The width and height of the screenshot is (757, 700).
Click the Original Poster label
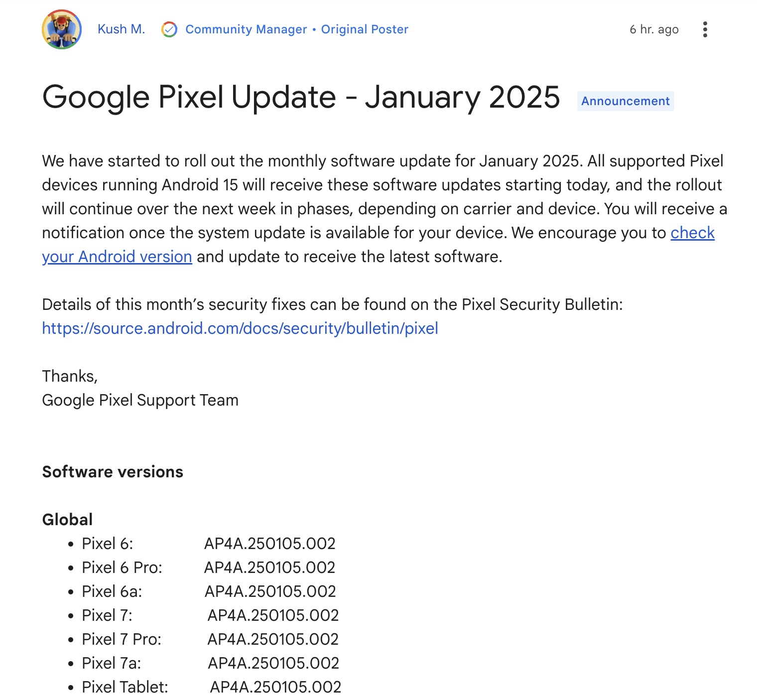pyautogui.click(x=365, y=29)
